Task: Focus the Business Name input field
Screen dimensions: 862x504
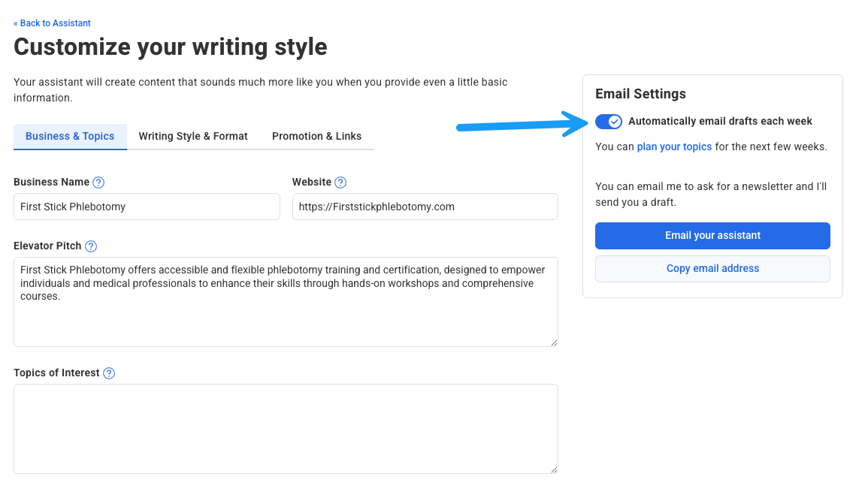Action: pyautogui.click(x=147, y=207)
